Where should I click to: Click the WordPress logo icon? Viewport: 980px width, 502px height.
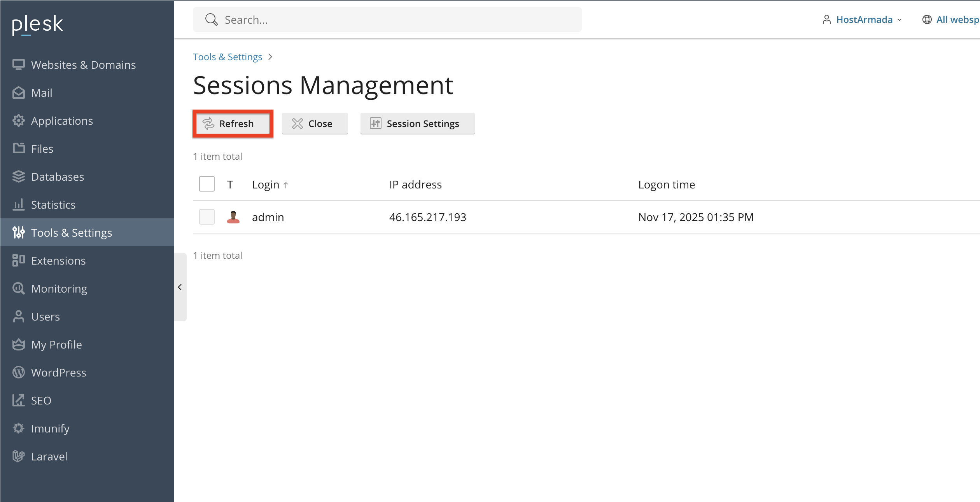(x=18, y=372)
